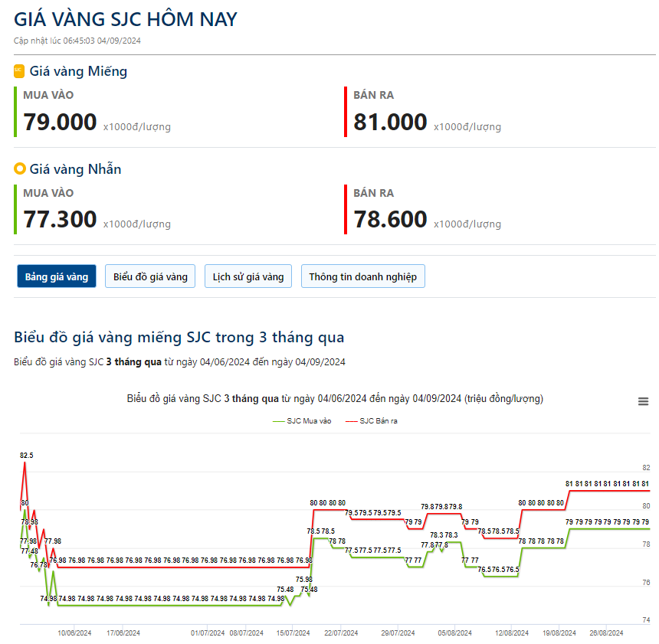Click the 15/07/2024 x-axis date label

coord(293,633)
